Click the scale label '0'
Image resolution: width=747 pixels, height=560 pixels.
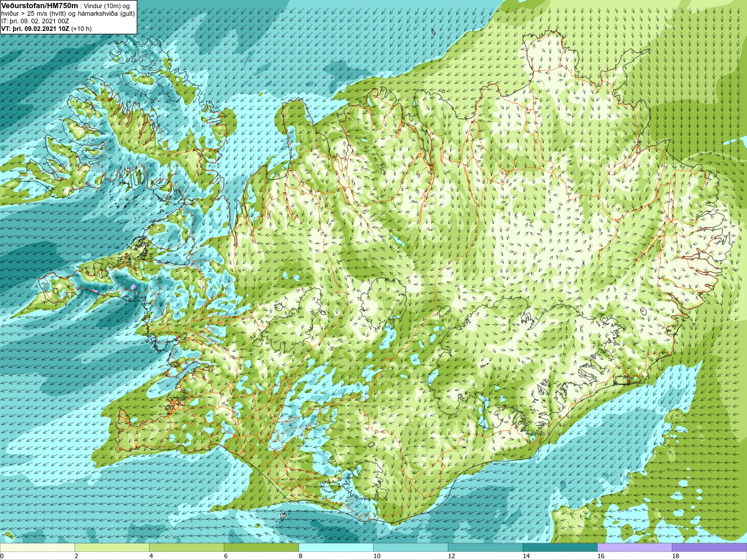[x=2, y=556]
